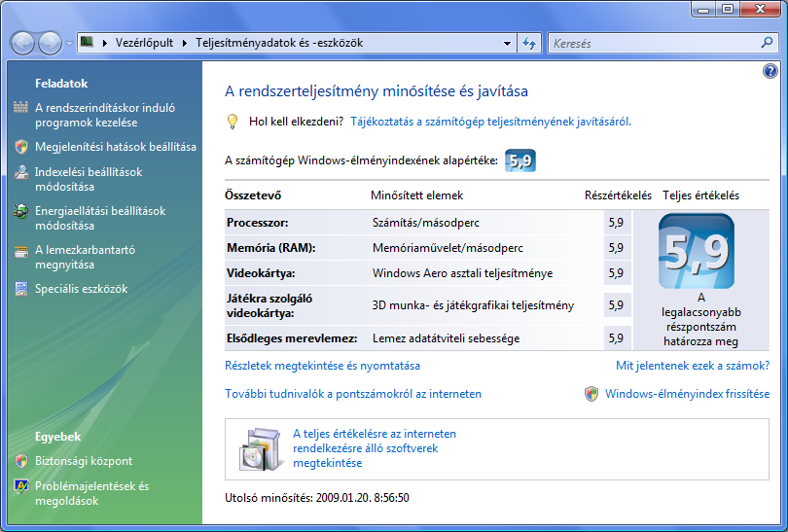Expand the address bar history dropdown
The width and height of the screenshot is (788, 532).
(507, 44)
